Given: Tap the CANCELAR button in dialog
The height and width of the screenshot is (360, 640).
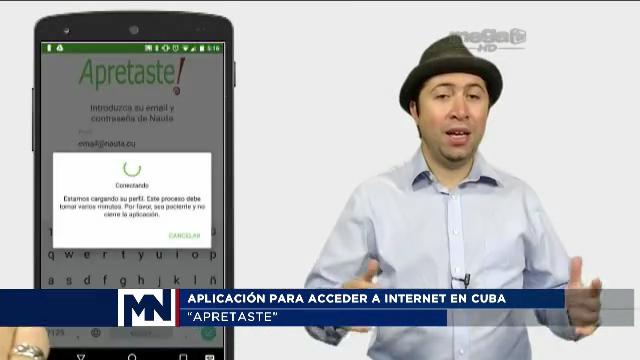Looking at the screenshot, I should tap(184, 236).
